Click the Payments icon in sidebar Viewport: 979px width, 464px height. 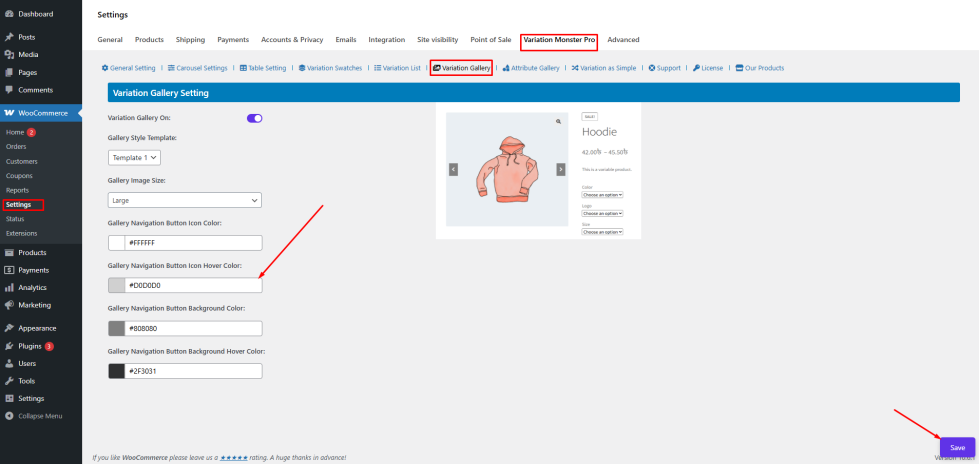[x=9, y=270]
